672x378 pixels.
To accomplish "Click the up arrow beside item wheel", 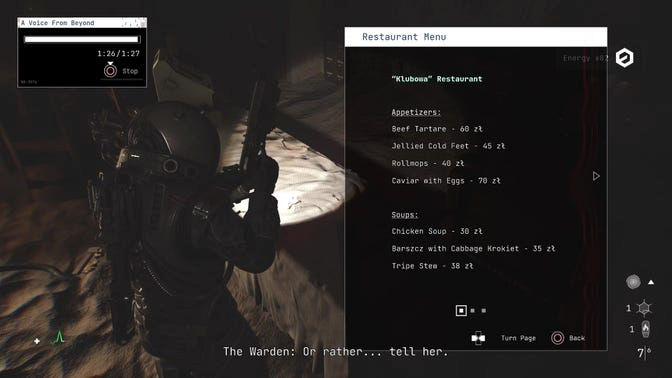I will [651, 282].
